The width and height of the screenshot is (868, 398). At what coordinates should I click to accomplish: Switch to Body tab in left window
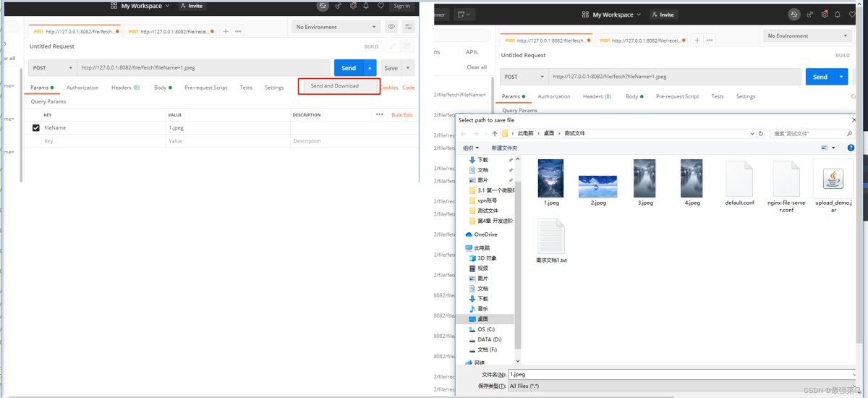(163, 88)
